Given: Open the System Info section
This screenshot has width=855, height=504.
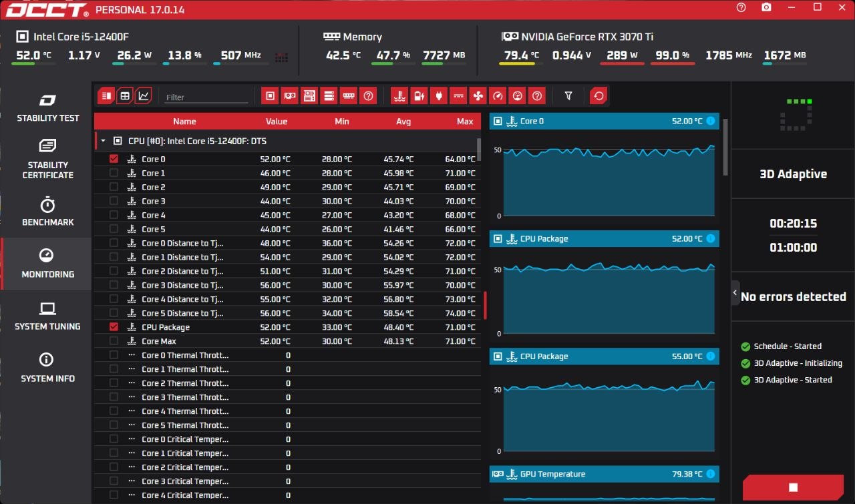Looking at the screenshot, I should click(47, 368).
